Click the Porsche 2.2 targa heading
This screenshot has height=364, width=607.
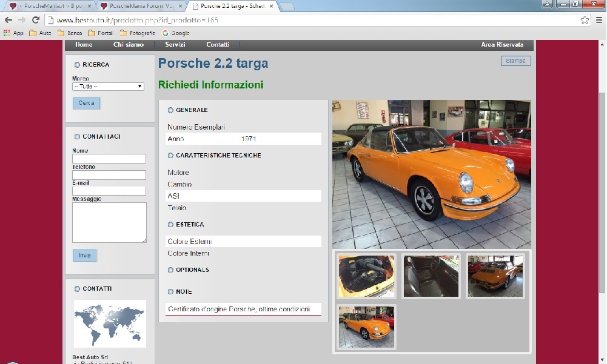[x=213, y=63]
